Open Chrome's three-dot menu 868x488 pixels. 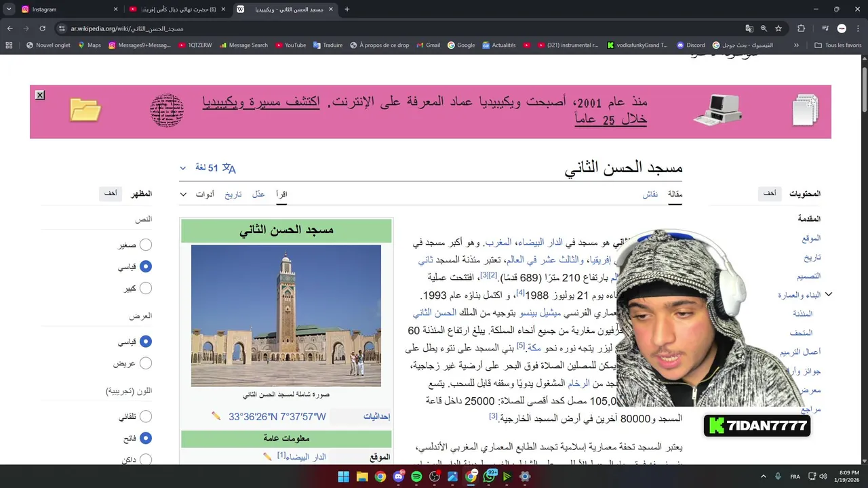pyautogui.click(x=859, y=28)
